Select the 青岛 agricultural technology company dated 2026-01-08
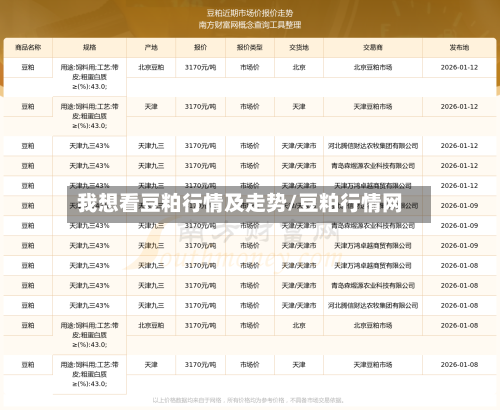The height and width of the screenshot is (410, 500). pos(373,286)
